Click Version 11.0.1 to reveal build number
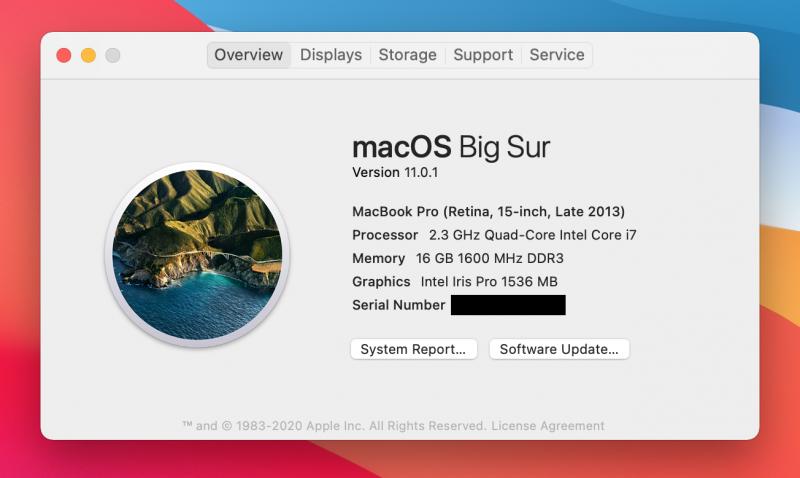The height and width of the screenshot is (478, 800). pyautogui.click(x=396, y=172)
